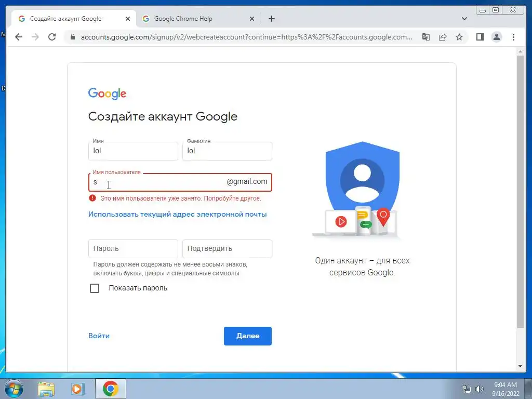Screen dimensions: 532x399
Task: Restore down the Chrome window
Action: click(x=496, y=10)
